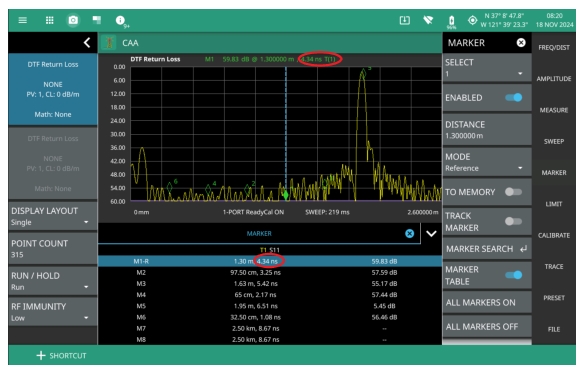Open the AMPLITUDE menu
Screen dimensions: 583x372
554,79
